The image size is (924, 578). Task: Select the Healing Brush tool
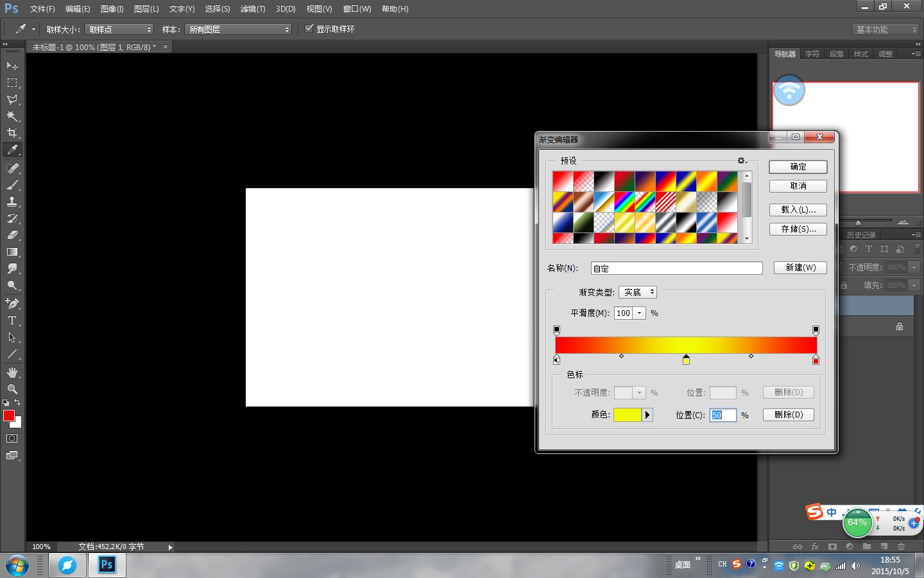12,168
